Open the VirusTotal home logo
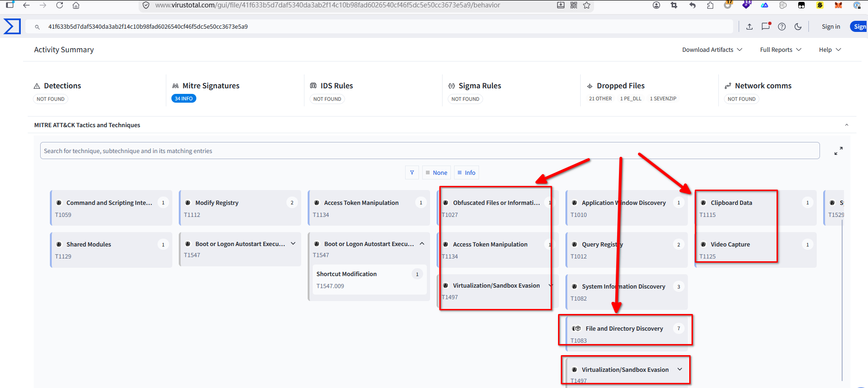 pyautogui.click(x=12, y=26)
